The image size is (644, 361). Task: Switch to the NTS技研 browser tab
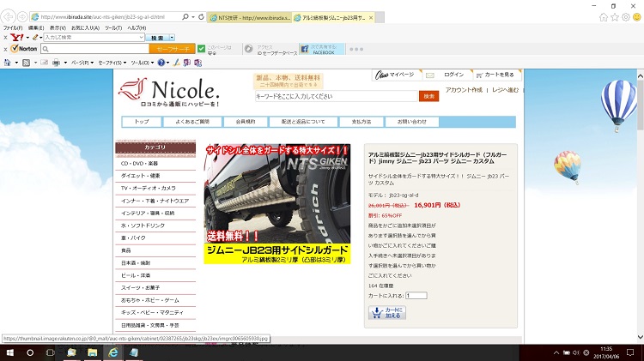coord(249,17)
